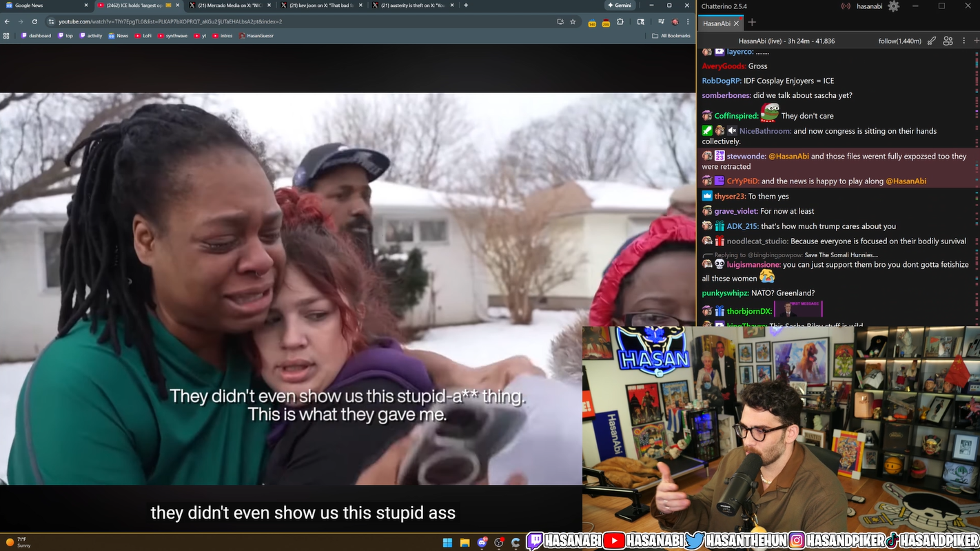The height and width of the screenshot is (551, 980).
Task: Open the dashboard bookmark
Action: coord(36,36)
